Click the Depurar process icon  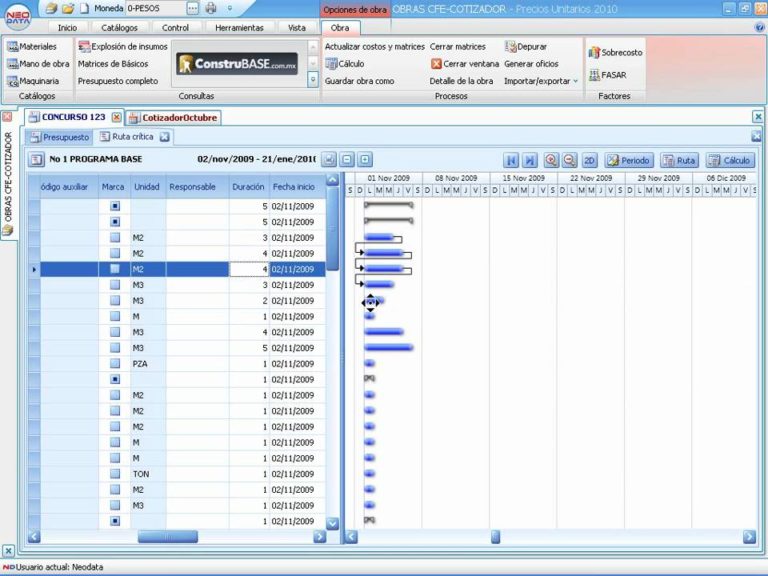click(510, 46)
